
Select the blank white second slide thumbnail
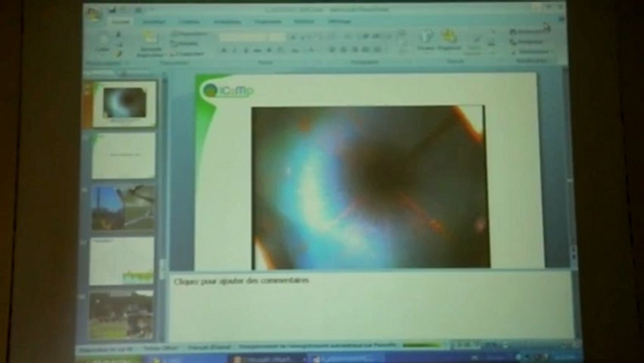pos(123,155)
